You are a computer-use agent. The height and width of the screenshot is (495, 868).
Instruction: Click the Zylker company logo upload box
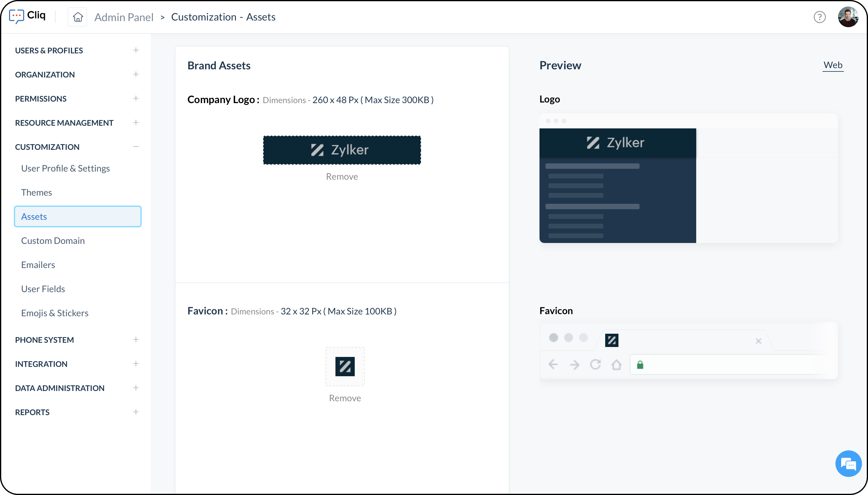[342, 150]
